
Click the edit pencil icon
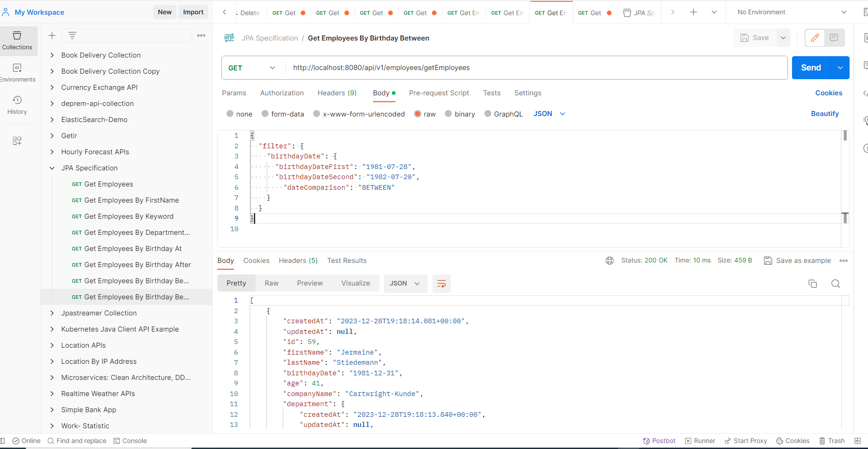pyautogui.click(x=815, y=38)
